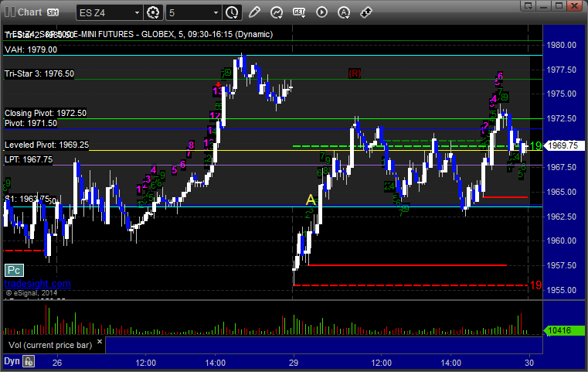Image resolution: width=588 pixels, height=372 pixels.
Task: Click the 1980.00 price axis label
Action: click(x=562, y=45)
